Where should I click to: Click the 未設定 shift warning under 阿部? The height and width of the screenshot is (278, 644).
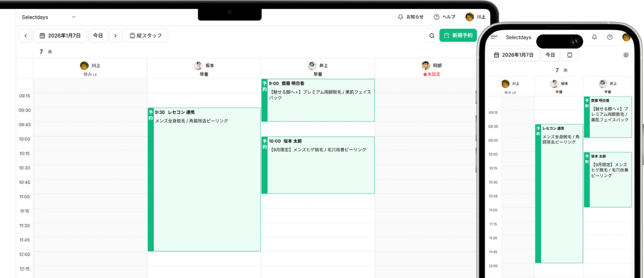click(432, 74)
